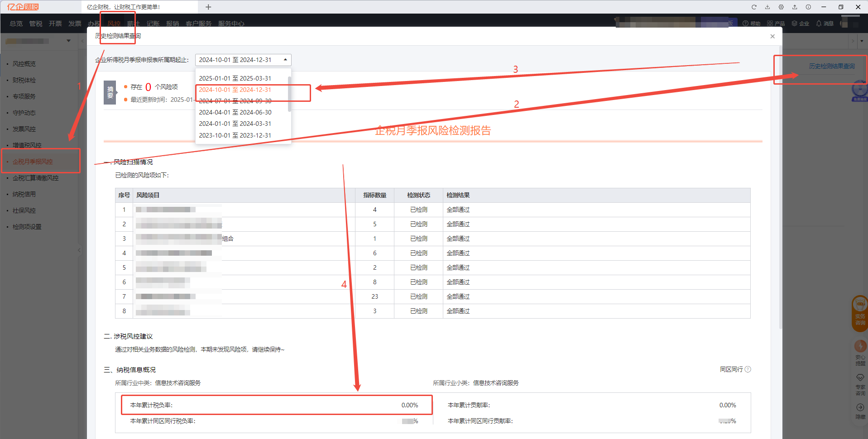This screenshot has width=868, height=439.
Task: Open the 总览 menu in top navigation
Action: click(16, 24)
